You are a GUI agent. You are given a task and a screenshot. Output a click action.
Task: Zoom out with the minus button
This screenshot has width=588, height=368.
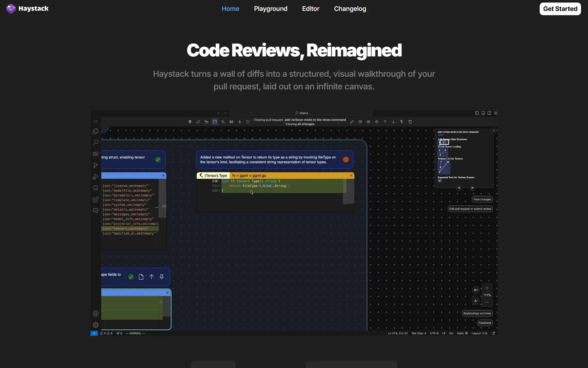tap(487, 302)
